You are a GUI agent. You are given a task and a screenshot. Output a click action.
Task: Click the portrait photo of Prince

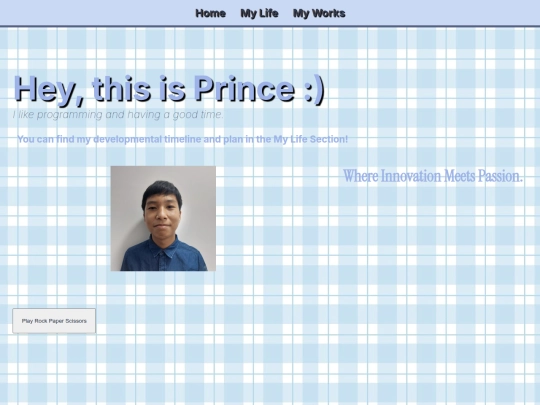(x=163, y=218)
